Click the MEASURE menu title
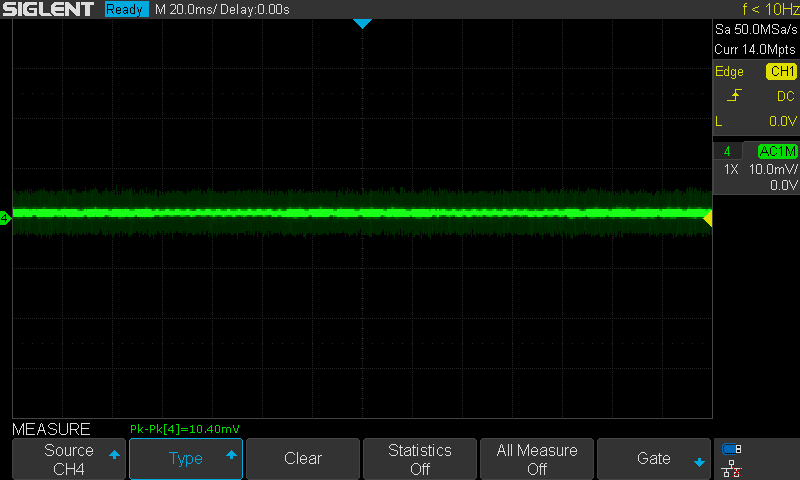This screenshot has height=480, width=800. click(x=51, y=429)
